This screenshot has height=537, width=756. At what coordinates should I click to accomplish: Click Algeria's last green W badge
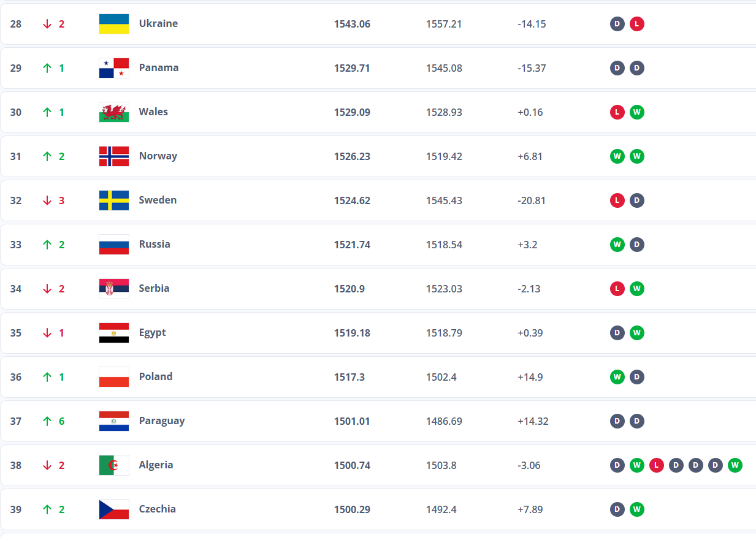pyautogui.click(x=735, y=465)
